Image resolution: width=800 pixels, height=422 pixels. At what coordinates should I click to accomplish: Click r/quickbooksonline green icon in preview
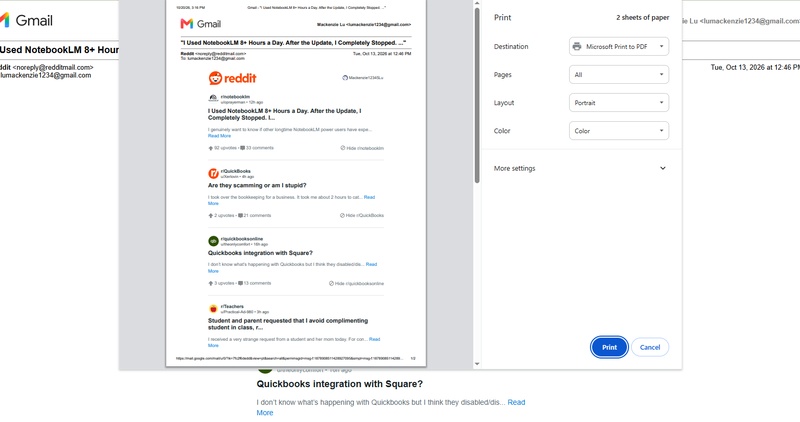(x=213, y=241)
